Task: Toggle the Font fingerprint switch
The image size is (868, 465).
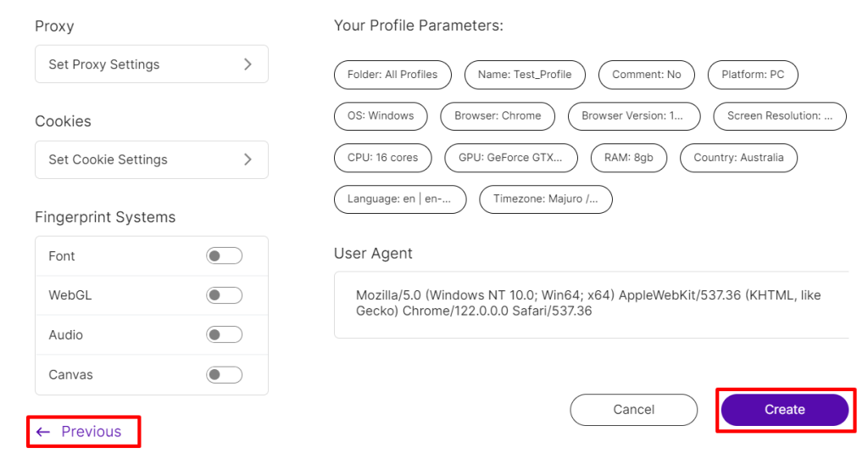Action: pyautogui.click(x=224, y=255)
